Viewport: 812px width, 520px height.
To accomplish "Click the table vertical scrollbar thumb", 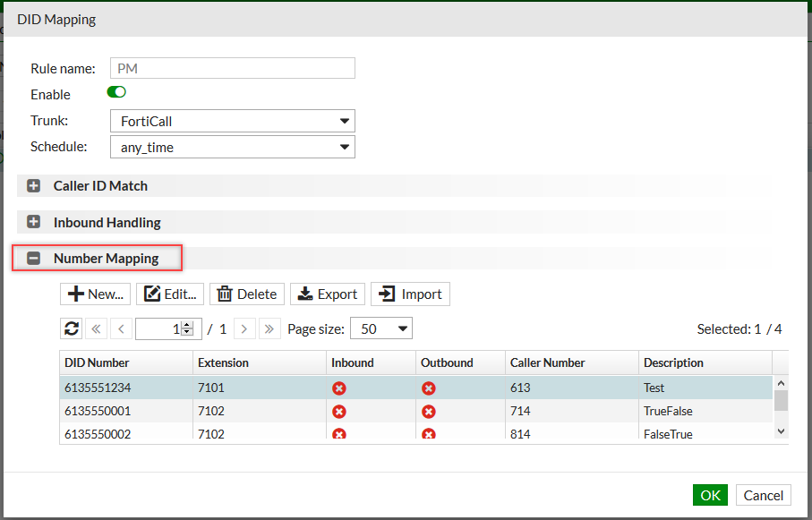I will (x=781, y=400).
